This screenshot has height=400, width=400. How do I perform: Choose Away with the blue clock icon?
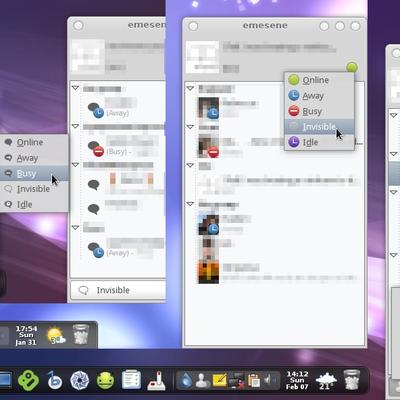pyautogui.click(x=319, y=96)
